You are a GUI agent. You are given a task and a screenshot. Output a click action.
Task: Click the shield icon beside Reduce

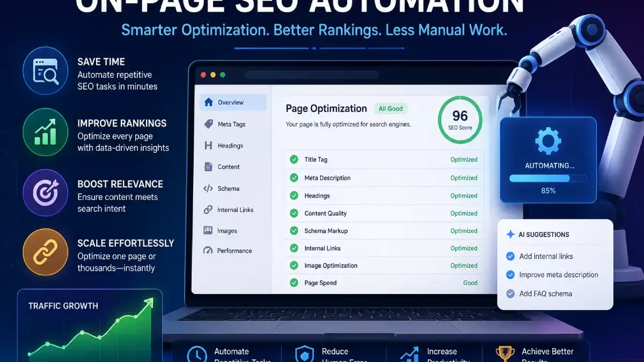[x=304, y=356]
